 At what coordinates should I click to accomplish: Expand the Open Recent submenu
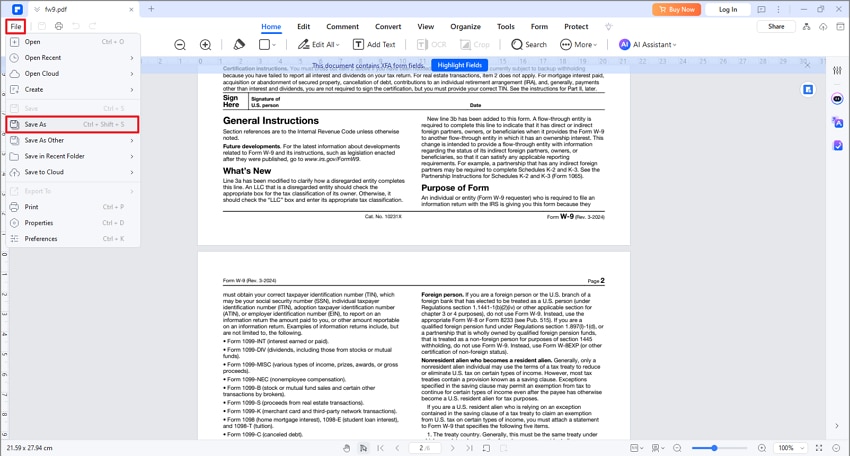coord(73,57)
